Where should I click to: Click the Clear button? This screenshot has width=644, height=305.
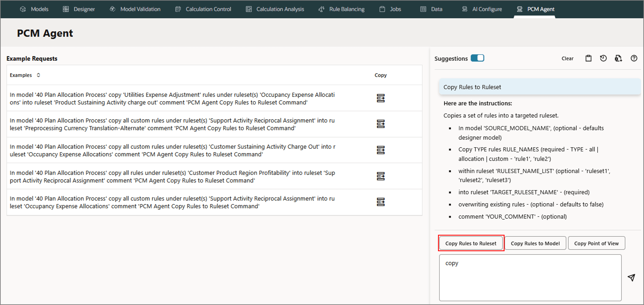567,59
